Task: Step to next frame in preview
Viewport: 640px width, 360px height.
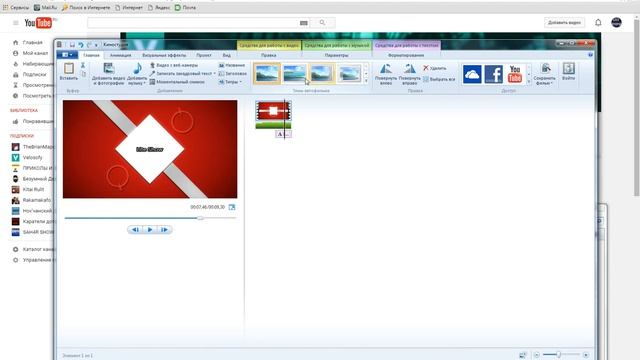Action: click(x=164, y=230)
